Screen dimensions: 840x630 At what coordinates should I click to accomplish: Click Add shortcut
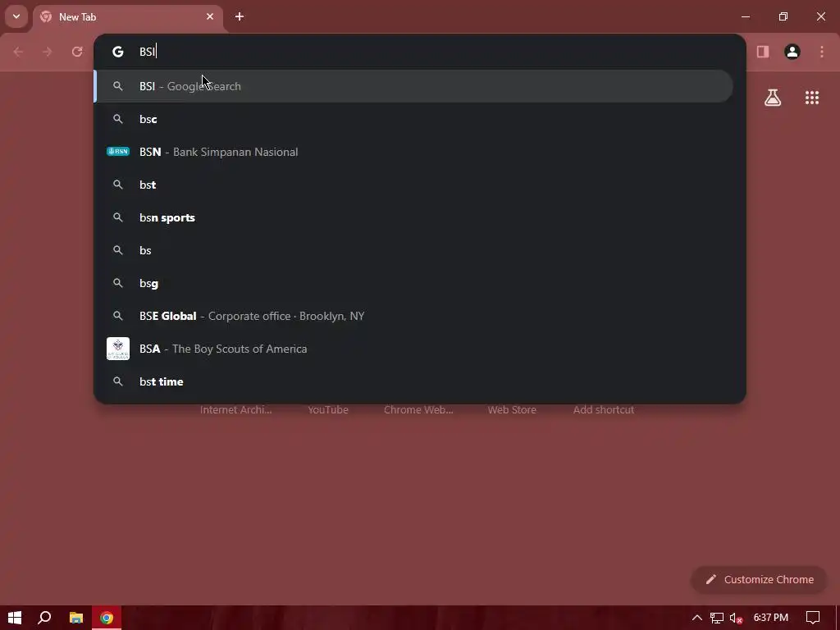click(x=603, y=410)
